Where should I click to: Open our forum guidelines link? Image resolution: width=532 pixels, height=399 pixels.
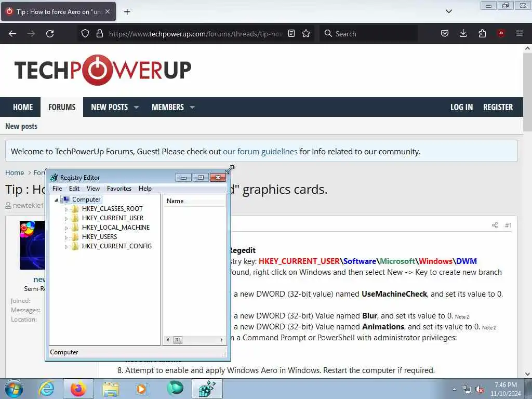(260, 151)
